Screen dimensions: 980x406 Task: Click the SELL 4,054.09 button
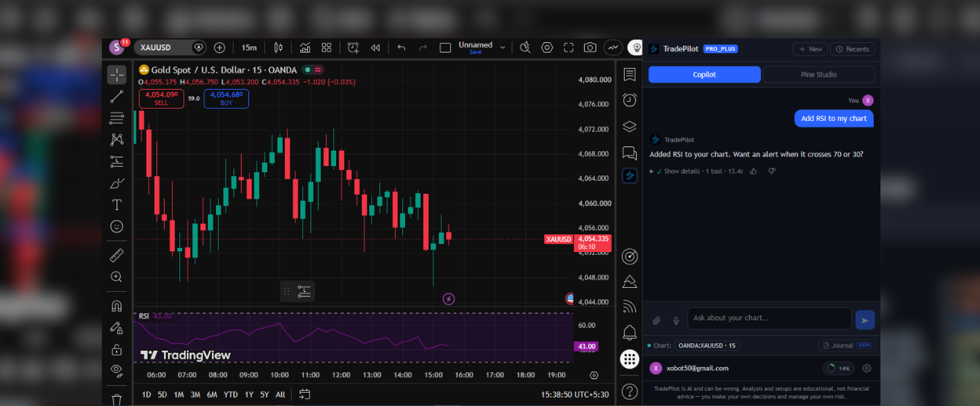pos(161,98)
